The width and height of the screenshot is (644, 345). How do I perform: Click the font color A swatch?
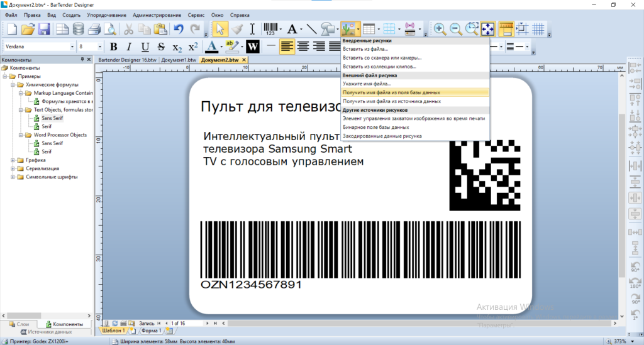point(211,47)
